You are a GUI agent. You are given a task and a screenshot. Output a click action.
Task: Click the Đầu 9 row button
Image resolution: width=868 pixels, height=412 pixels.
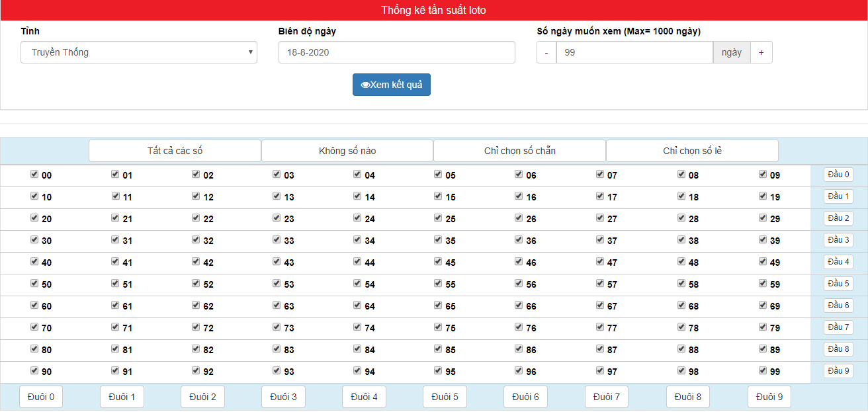838,371
